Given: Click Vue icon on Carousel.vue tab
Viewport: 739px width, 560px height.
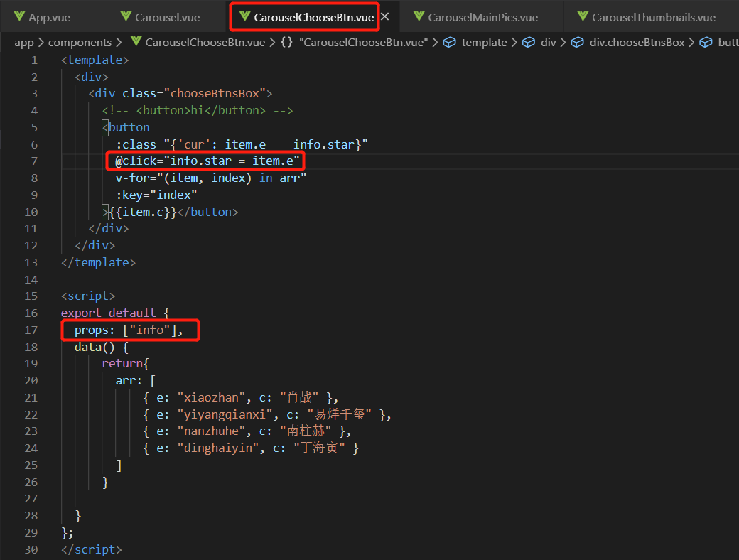Looking at the screenshot, I should [x=126, y=16].
